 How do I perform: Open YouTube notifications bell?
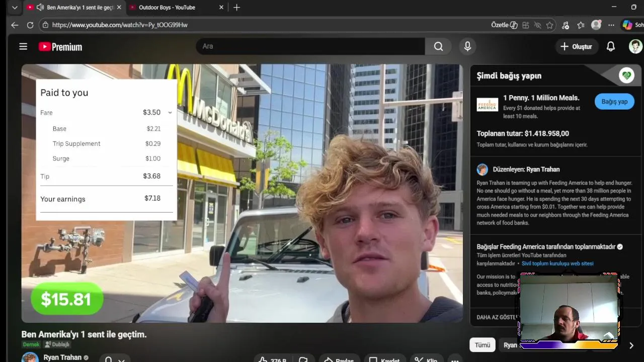(x=610, y=46)
